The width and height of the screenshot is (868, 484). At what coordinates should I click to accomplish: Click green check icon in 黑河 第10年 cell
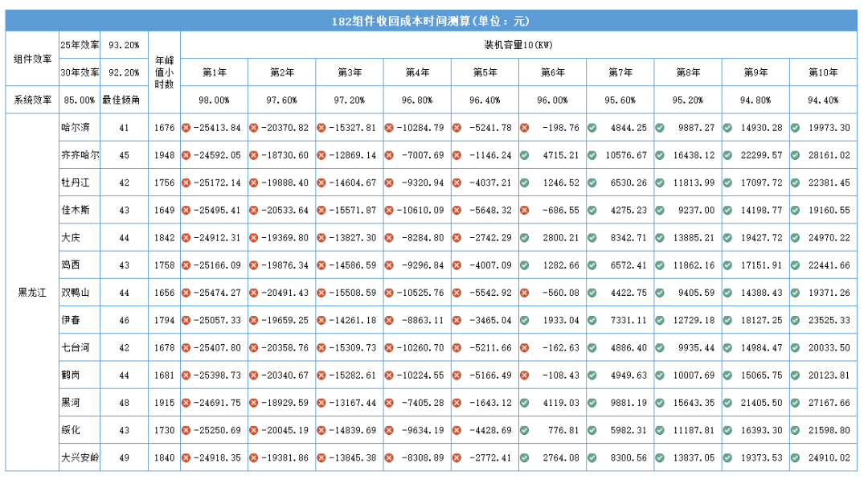795,402
